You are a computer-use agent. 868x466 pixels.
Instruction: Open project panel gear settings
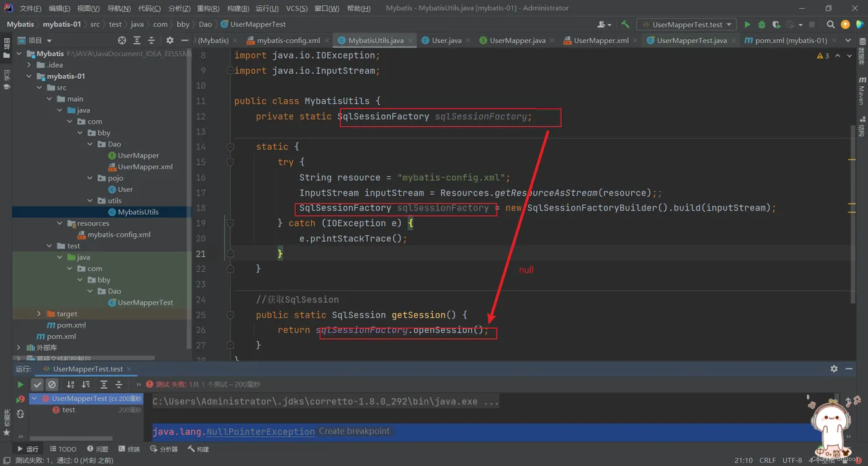pos(170,40)
